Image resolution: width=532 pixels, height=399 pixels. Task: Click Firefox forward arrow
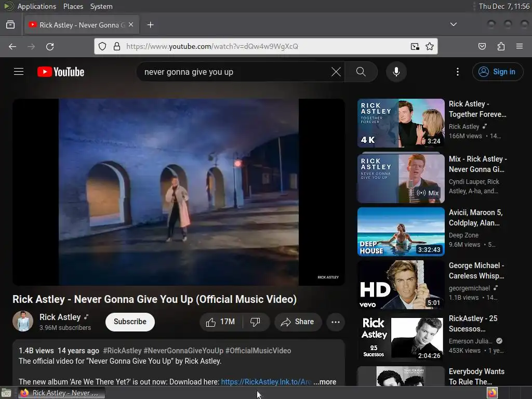(31, 46)
